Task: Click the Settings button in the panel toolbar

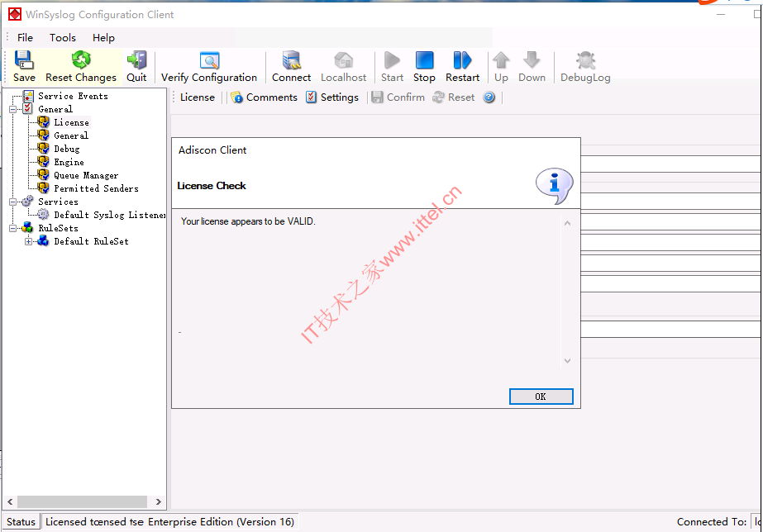Action: coord(331,97)
